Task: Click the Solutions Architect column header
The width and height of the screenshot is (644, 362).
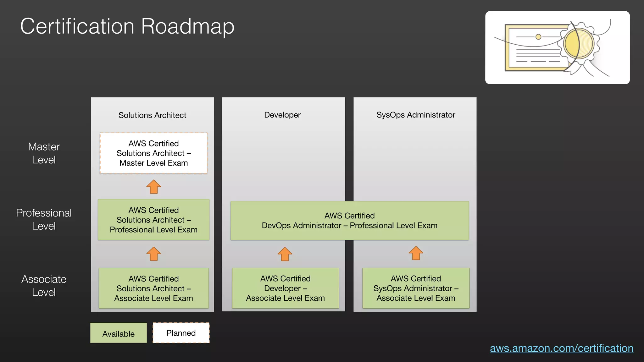Action: (152, 115)
